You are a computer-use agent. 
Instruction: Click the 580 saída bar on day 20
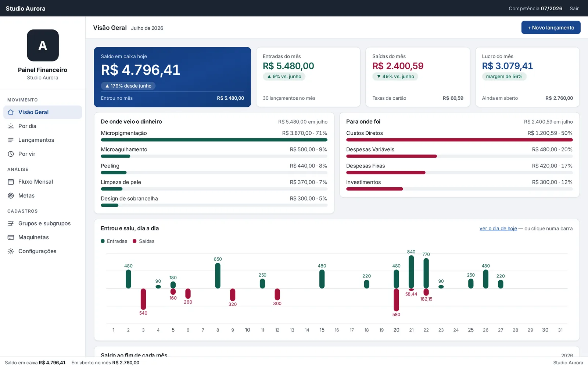click(396, 300)
